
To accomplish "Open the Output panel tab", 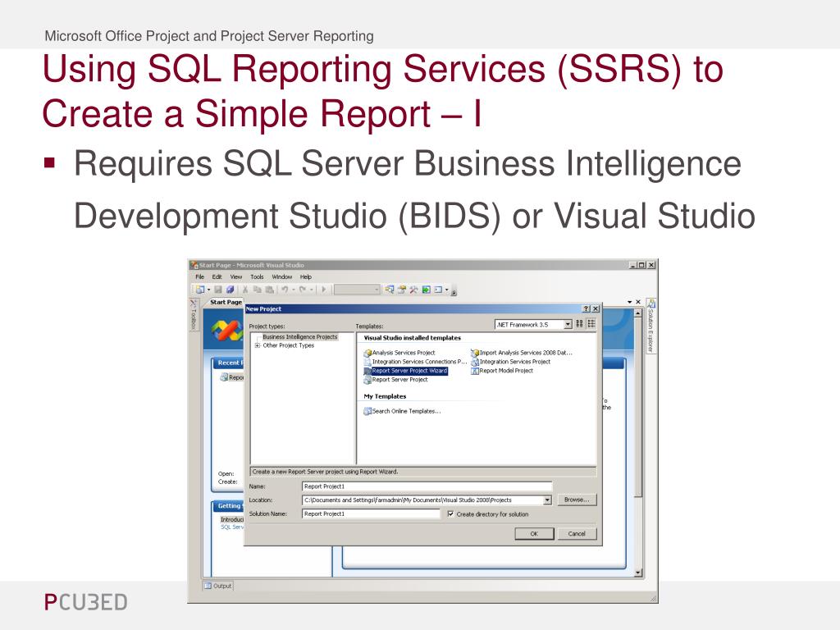I will click(x=218, y=586).
